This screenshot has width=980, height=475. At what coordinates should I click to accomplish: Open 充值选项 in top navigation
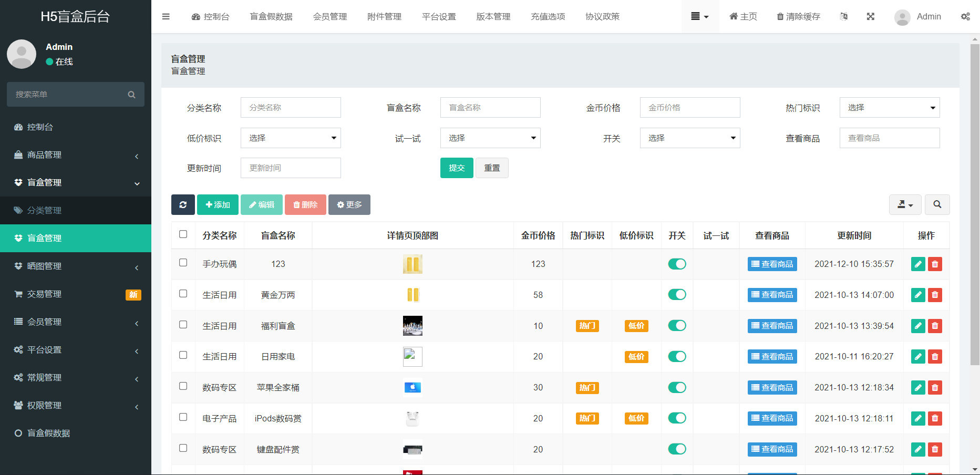tap(548, 17)
